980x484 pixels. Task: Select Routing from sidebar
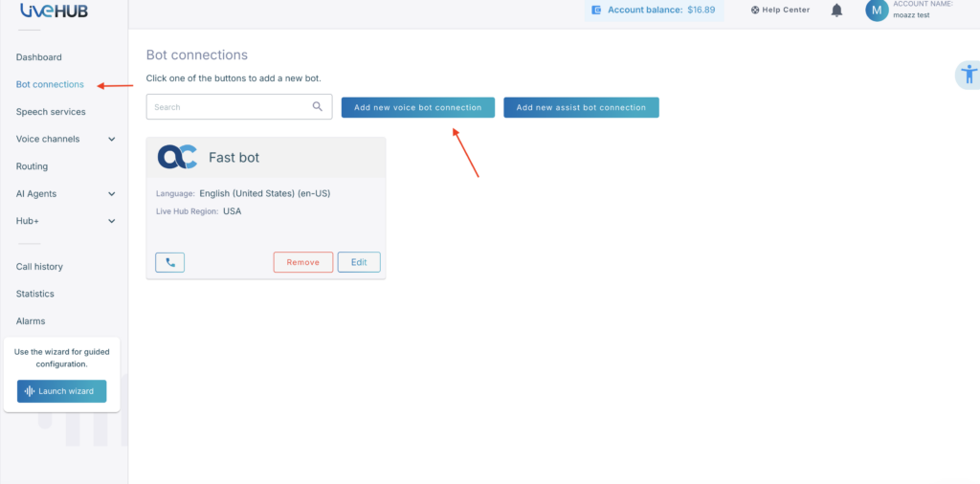point(32,166)
